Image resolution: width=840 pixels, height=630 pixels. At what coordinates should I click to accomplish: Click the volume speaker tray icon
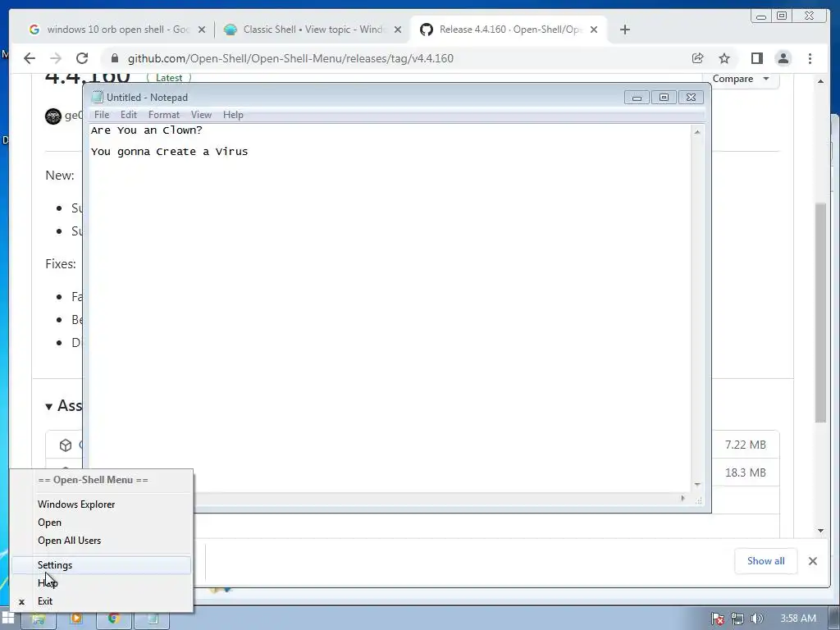756,619
